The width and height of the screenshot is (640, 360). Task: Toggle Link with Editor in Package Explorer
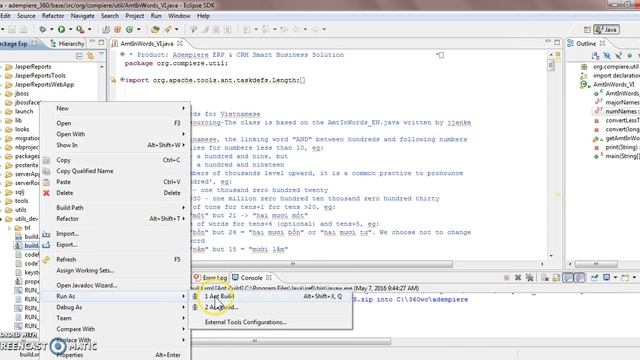90,56
